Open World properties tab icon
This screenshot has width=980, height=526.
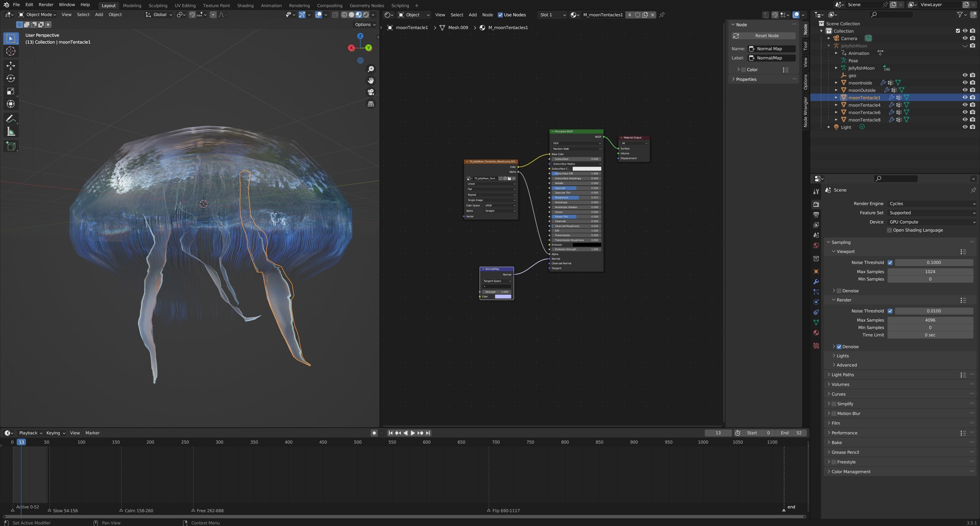(816, 245)
